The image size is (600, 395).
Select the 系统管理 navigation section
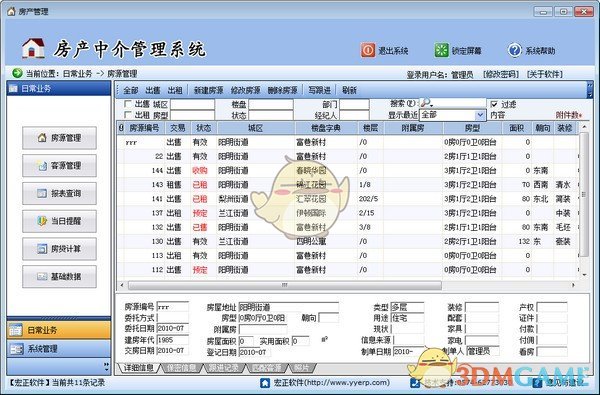click(59, 349)
